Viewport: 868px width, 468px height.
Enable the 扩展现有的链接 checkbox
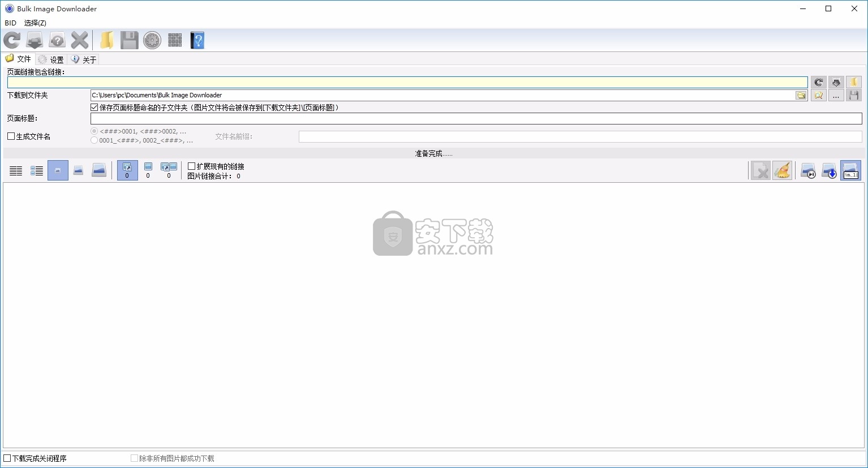click(191, 166)
